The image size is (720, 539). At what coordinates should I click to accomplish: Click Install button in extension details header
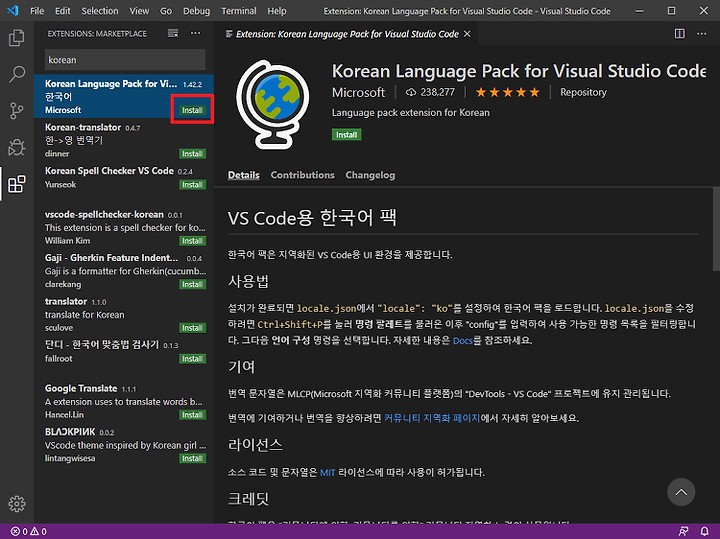[x=346, y=135]
